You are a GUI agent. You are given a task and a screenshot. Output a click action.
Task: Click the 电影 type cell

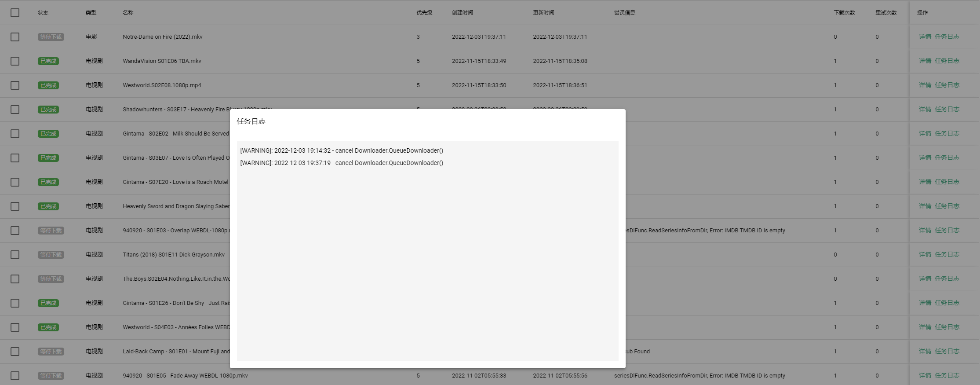click(x=91, y=37)
